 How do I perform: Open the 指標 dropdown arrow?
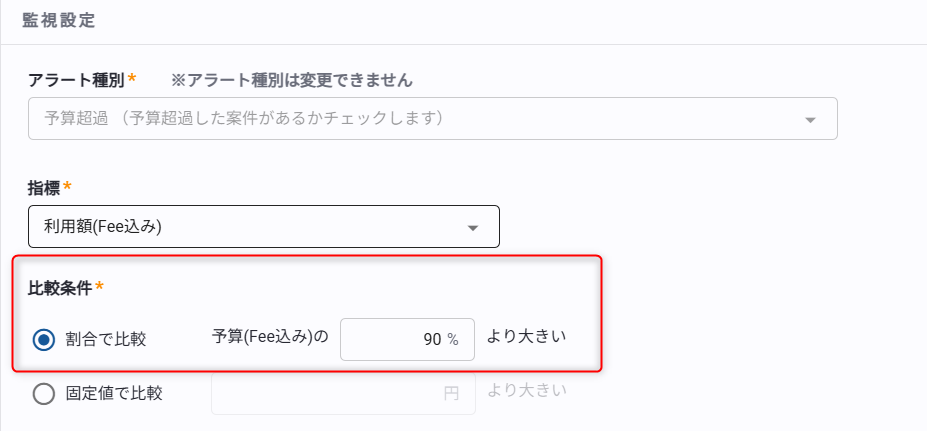pyautogui.click(x=473, y=228)
